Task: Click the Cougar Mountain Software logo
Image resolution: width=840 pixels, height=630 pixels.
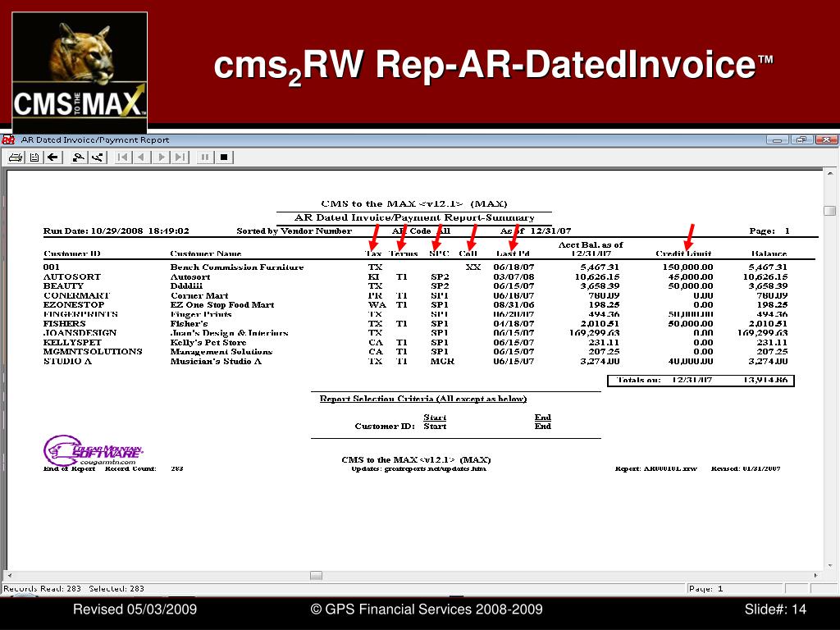Action: (93, 450)
